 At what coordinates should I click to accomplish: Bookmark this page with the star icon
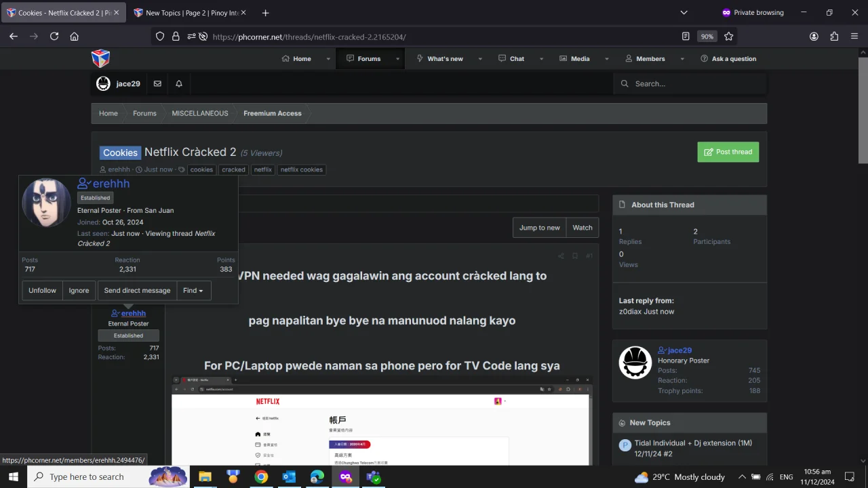729,37
